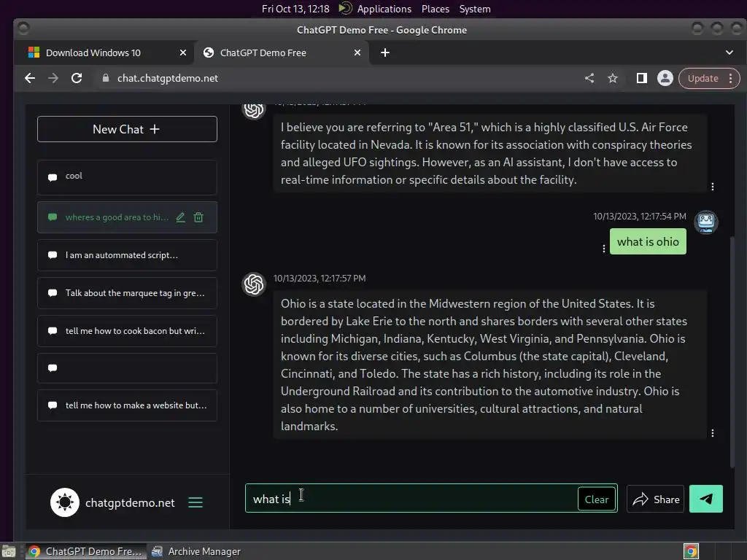Image resolution: width=747 pixels, height=560 pixels.
Task: Open the System menu
Action: (x=475, y=9)
